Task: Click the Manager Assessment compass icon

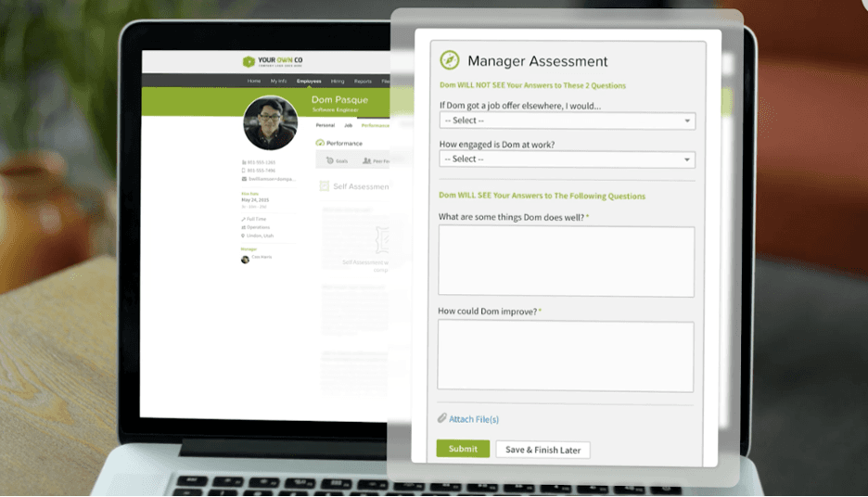Action: (450, 60)
